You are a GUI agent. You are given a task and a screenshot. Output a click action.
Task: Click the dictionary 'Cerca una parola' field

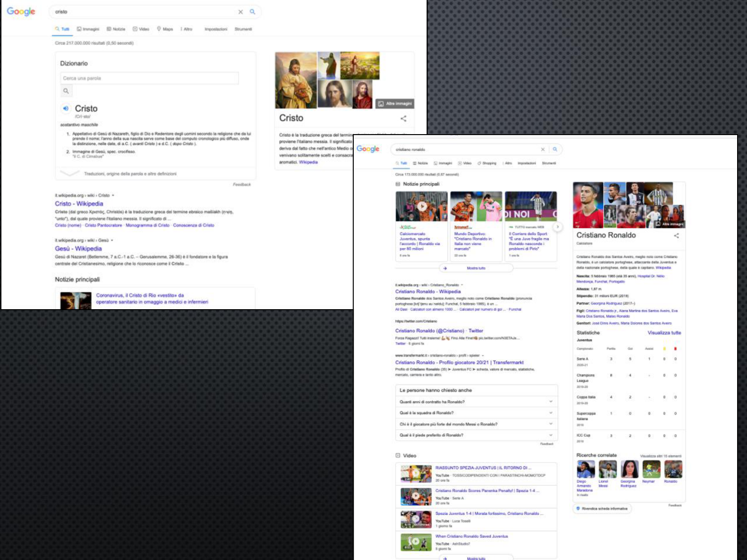click(149, 78)
